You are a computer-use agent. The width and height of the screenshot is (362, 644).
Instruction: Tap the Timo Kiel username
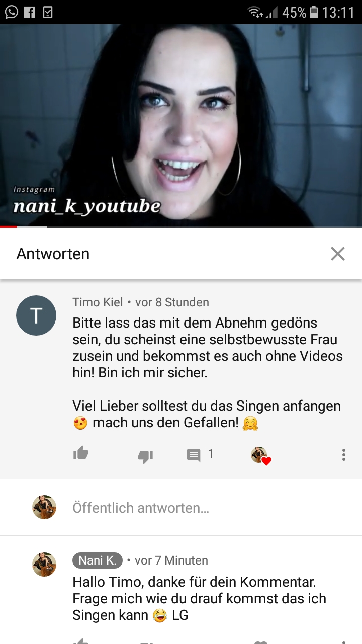(98, 302)
